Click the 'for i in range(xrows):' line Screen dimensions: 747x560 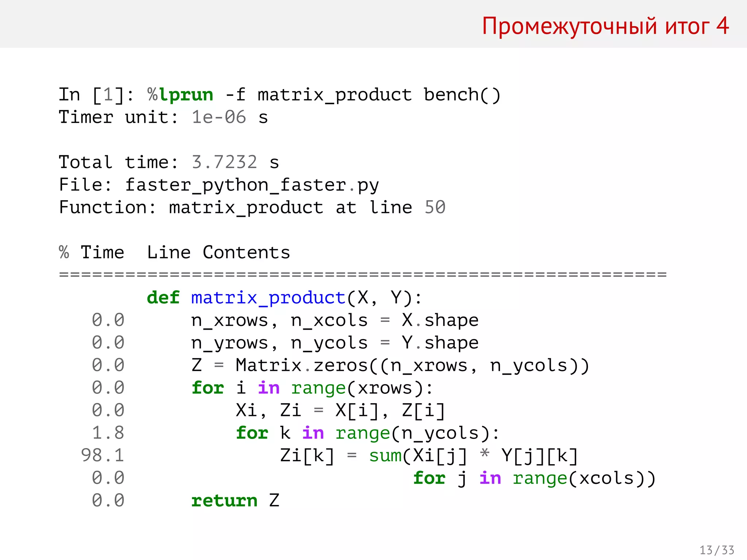[x=312, y=388]
